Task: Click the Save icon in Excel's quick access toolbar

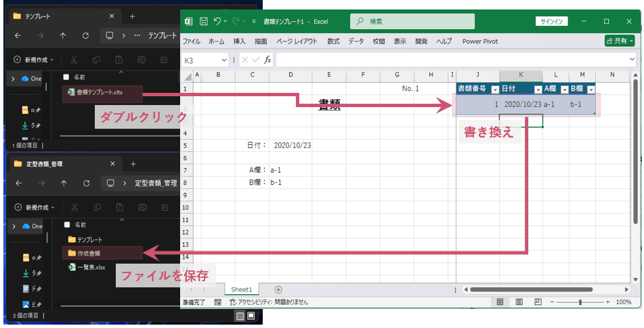Action: click(x=203, y=22)
